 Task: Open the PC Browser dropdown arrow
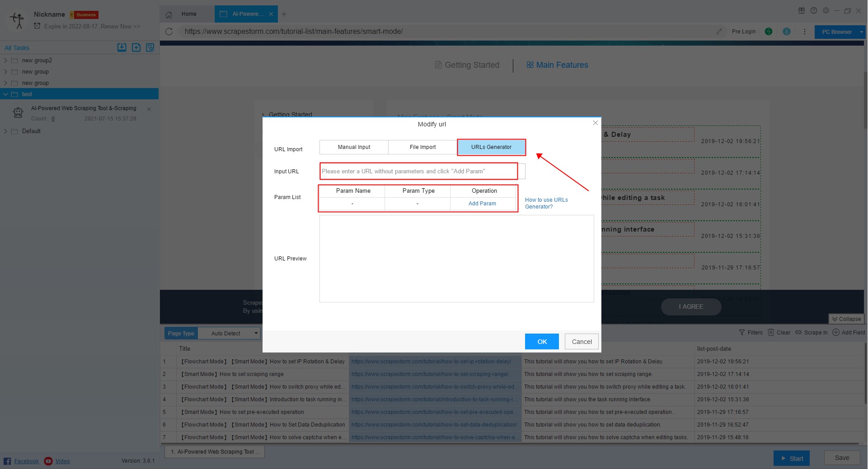coord(861,32)
